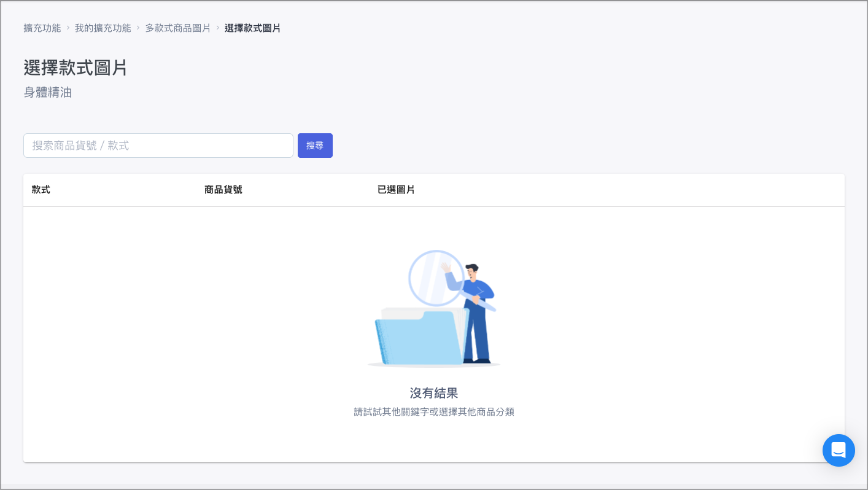The image size is (868, 490).
Task: Click the 搜尋 search button
Action: 315,146
